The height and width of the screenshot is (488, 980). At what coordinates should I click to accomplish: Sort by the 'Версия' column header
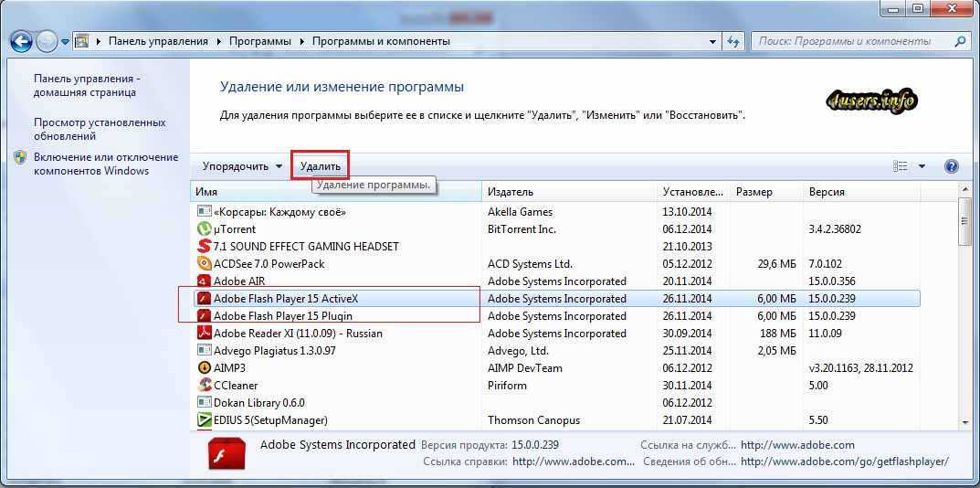(x=862, y=192)
